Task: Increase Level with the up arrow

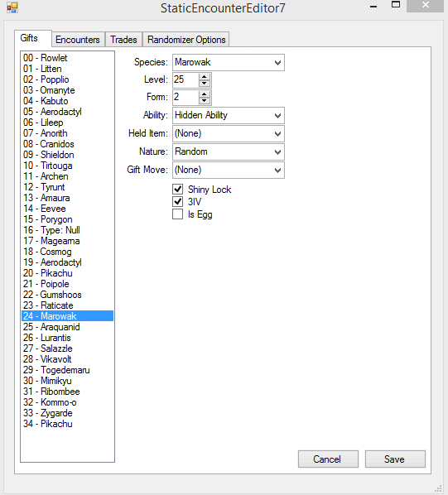Action: tap(205, 77)
